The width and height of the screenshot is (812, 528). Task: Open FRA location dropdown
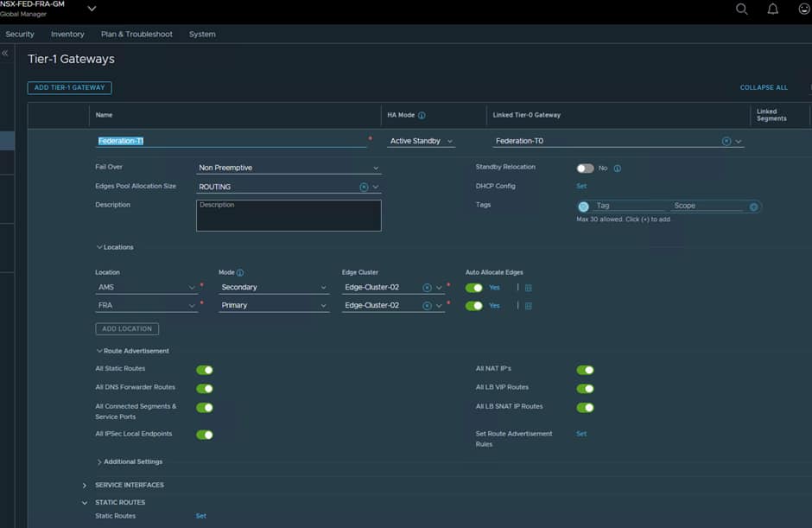click(147, 305)
